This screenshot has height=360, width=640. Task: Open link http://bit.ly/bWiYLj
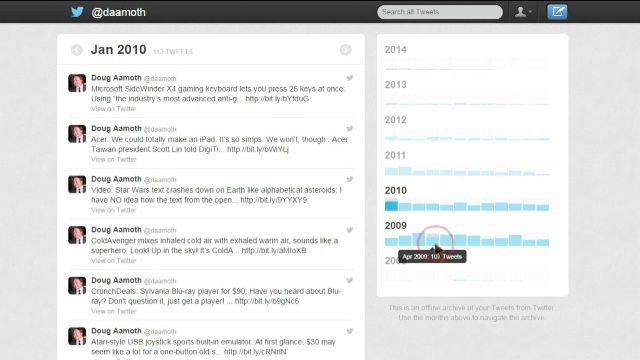click(x=258, y=149)
